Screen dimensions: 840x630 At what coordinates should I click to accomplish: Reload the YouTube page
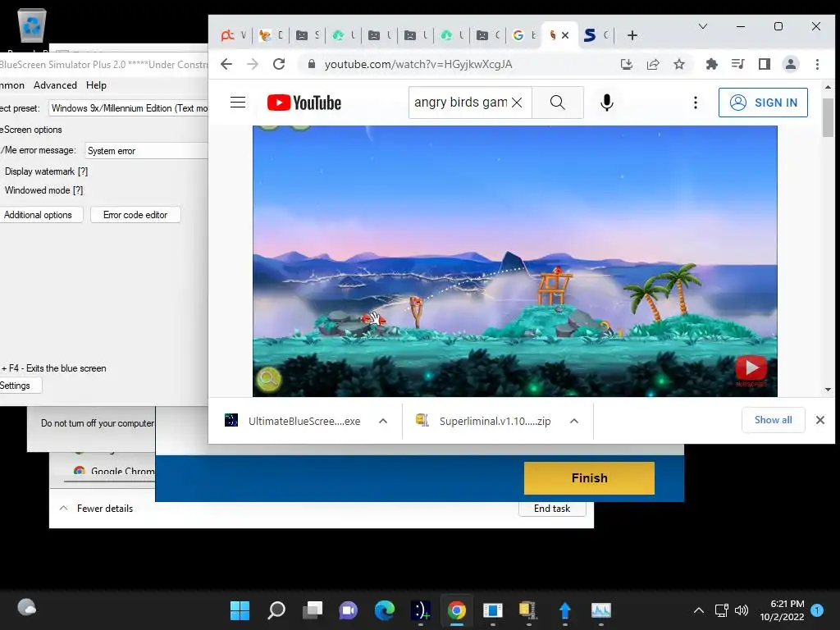279,64
